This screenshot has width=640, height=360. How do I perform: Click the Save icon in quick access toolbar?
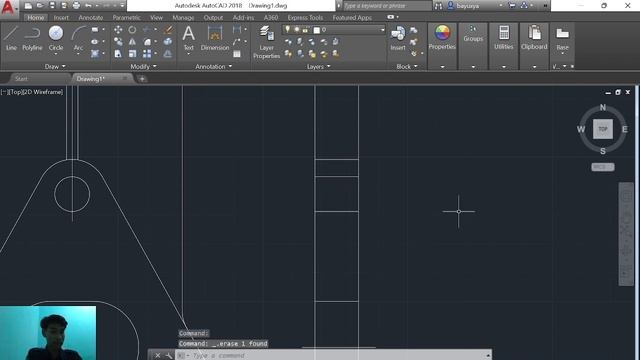[52, 6]
